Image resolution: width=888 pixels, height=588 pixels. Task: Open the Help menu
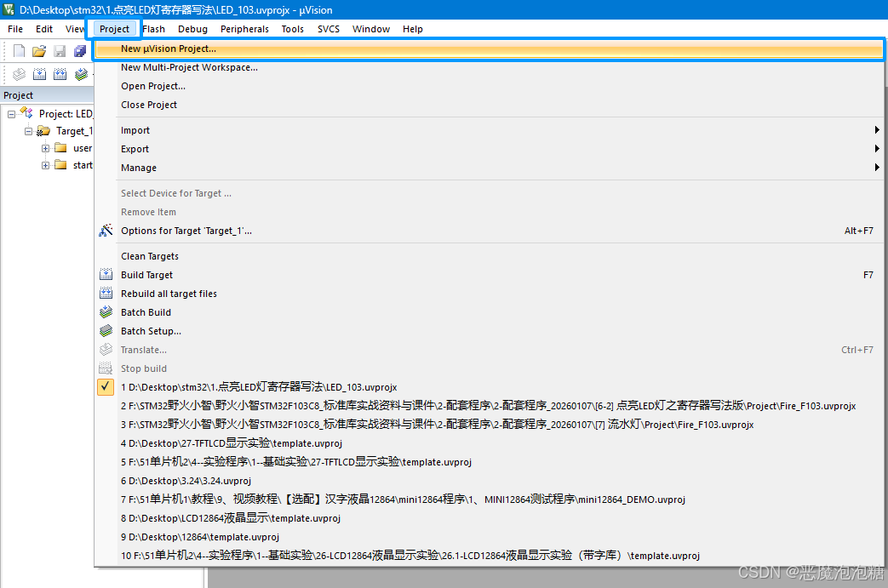(413, 29)
